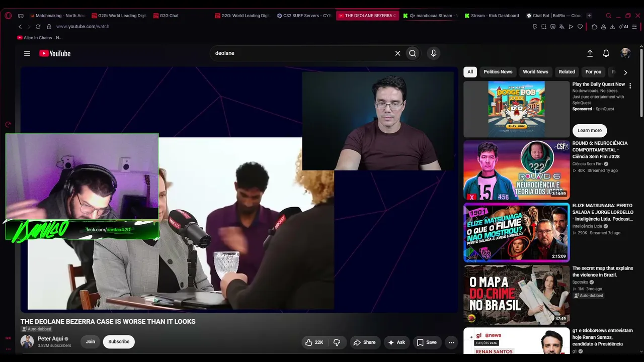Open the browser AI assistant icon

coord(625,27)
